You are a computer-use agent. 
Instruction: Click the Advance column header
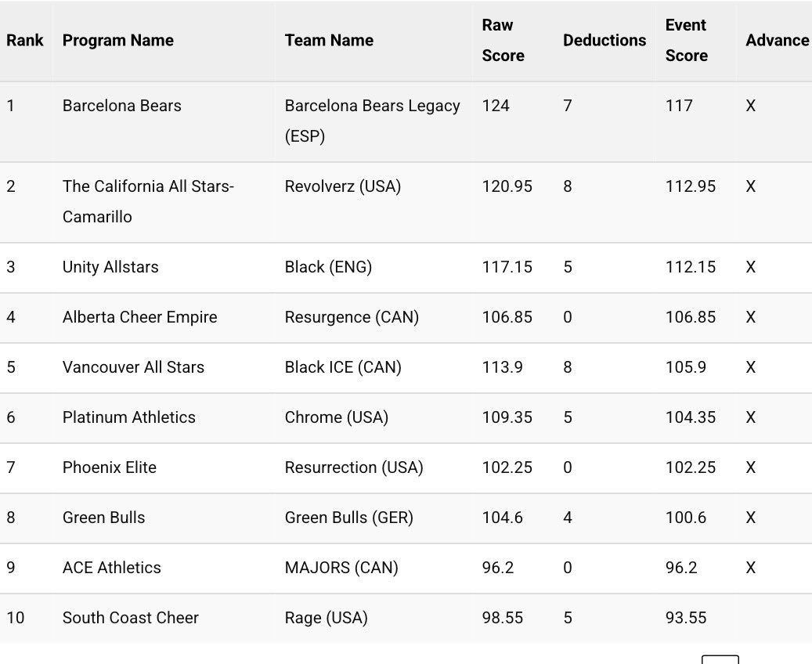(778, 41)
